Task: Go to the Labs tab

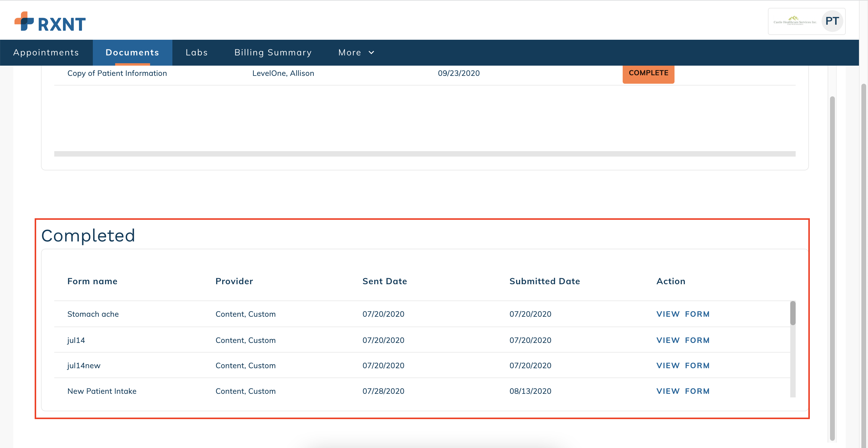Action: coord(197,52)
